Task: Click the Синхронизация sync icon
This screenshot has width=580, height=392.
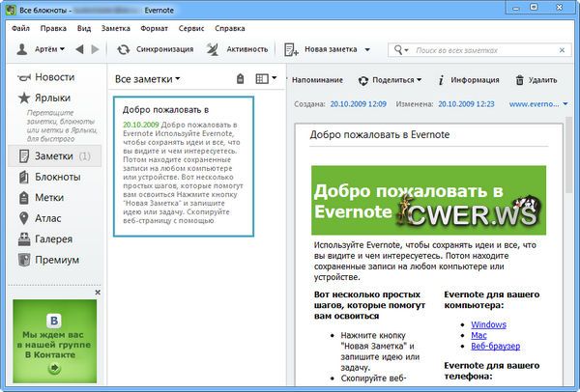Action: point(123,49)
